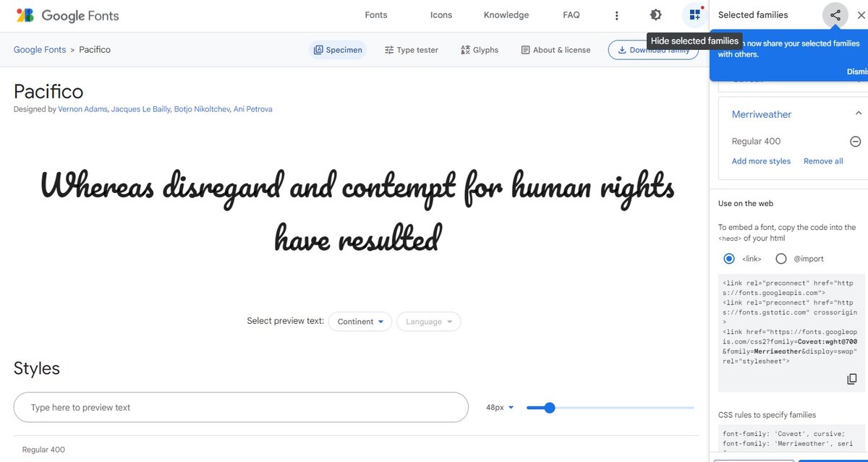868x462 pixels.
Task: Click the Merriweather family name link
Action: pos(762,114)
